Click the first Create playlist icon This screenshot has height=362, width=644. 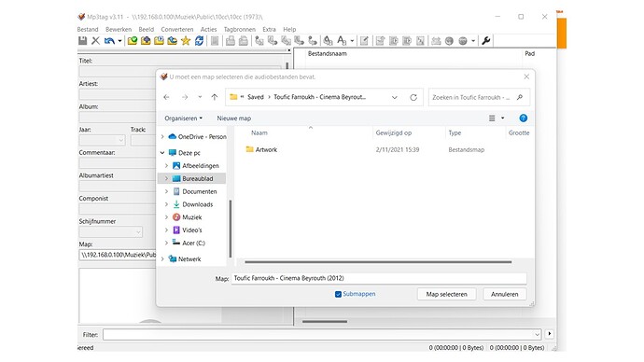231,41
